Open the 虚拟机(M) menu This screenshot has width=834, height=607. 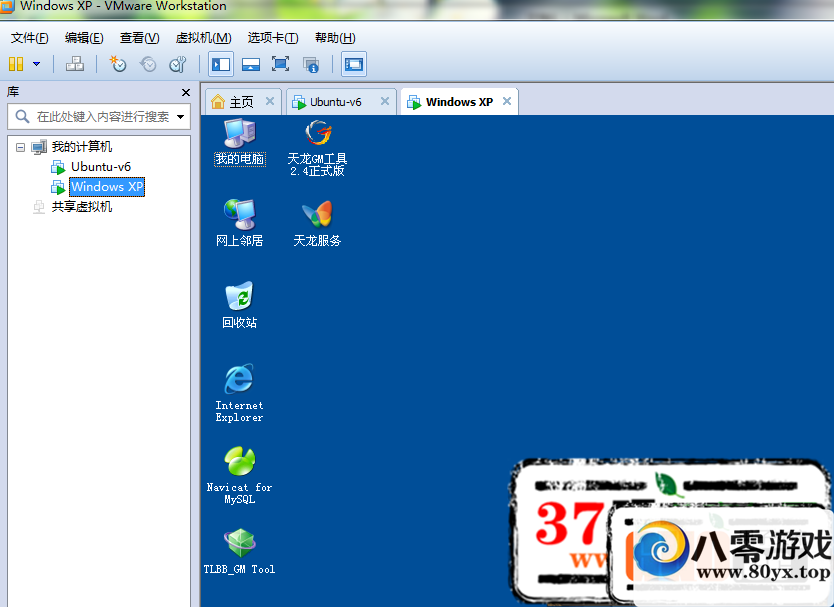pyautogui.click(x=203, y=38)
